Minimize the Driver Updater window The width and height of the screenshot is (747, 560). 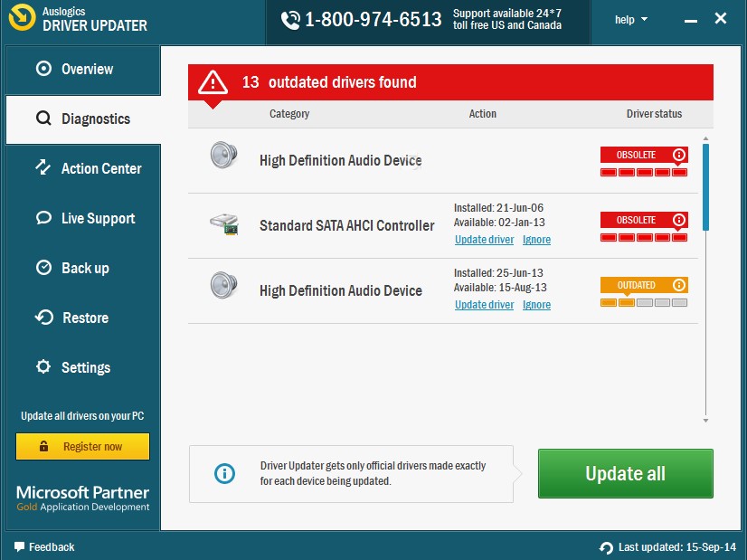(691, 20)
